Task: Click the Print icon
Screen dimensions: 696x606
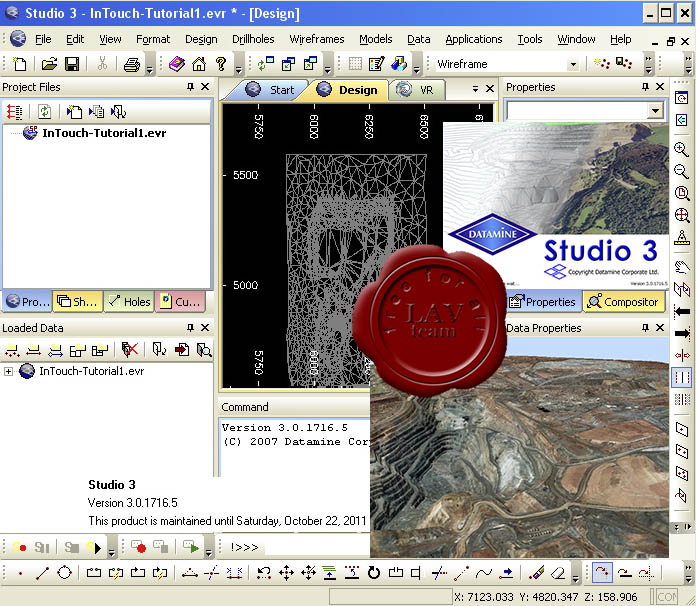Action: point(132,65)
